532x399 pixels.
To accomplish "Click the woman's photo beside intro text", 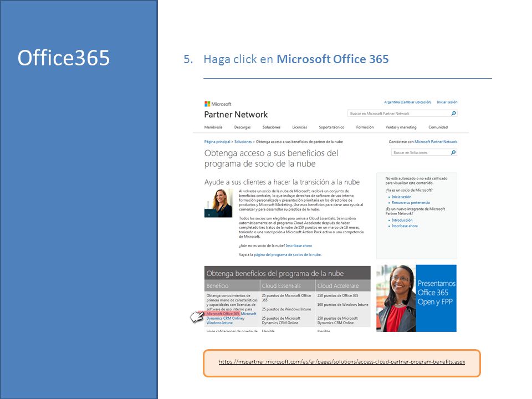I will pos(218,203).
